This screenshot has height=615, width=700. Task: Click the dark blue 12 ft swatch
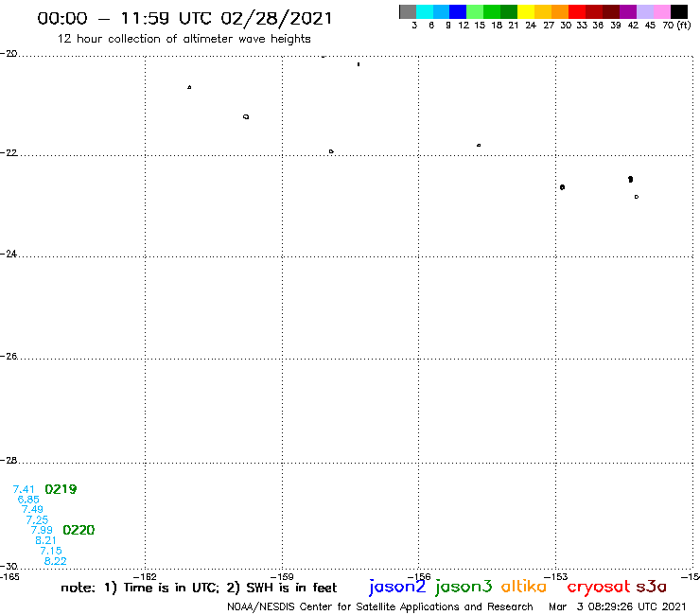[x=458, y=11]
